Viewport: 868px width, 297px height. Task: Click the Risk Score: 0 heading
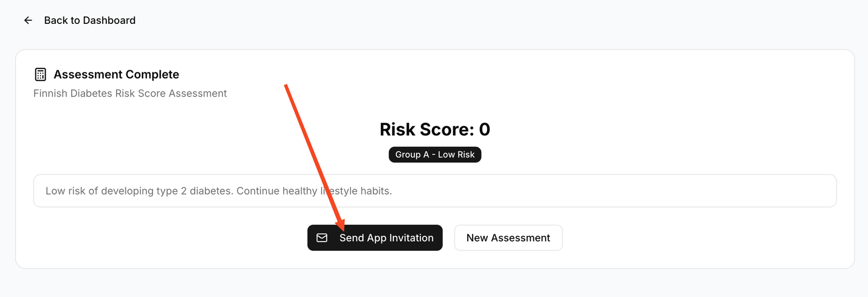pyautogui.click(x=435, y=130)
